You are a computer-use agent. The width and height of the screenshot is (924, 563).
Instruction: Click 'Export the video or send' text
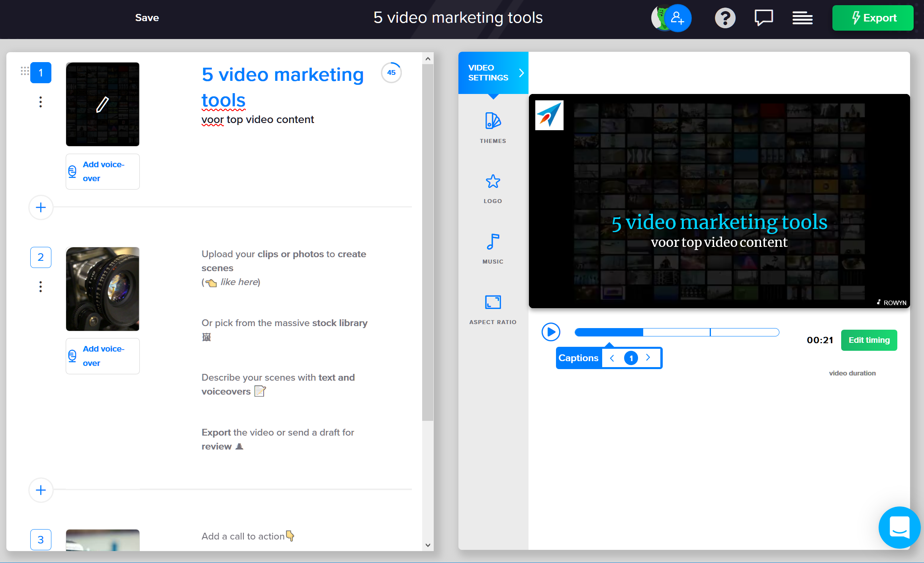click(x=278, y=439)
